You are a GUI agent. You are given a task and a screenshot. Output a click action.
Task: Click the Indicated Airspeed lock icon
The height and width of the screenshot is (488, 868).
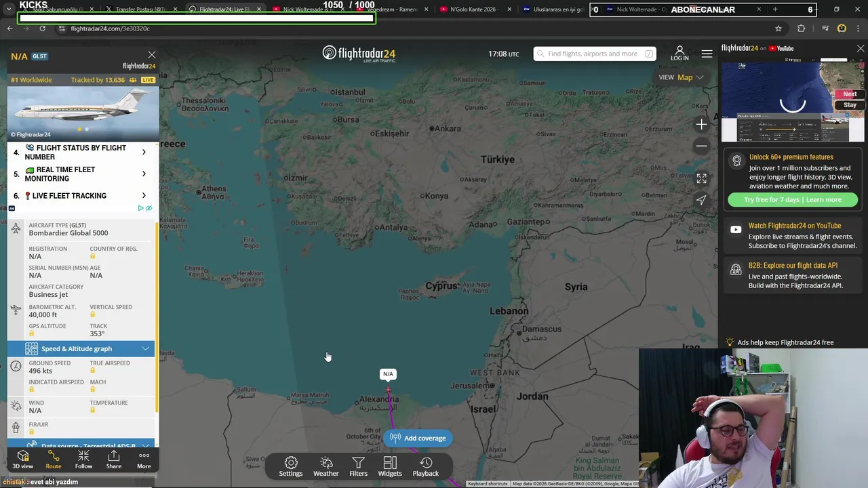pos(32,390)
